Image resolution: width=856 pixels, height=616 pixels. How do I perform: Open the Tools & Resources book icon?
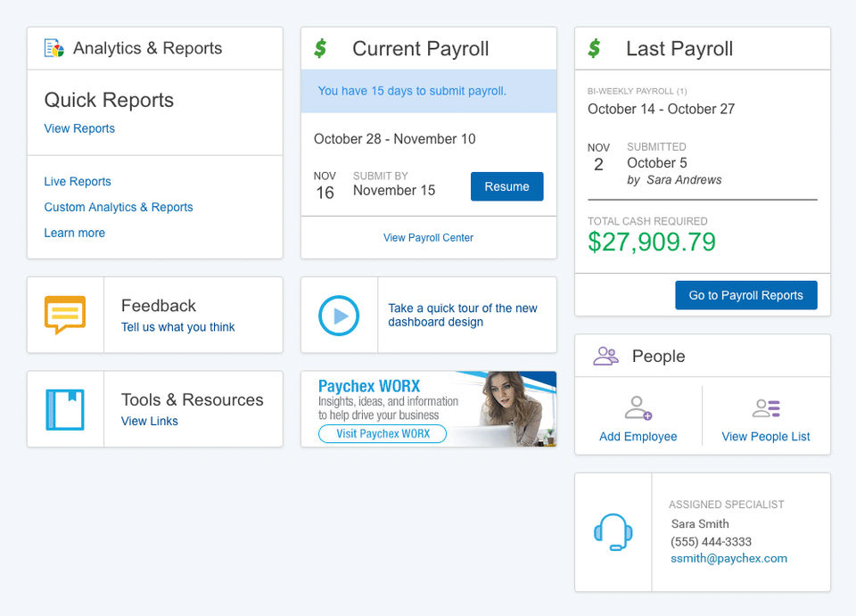tap(65, 409)
